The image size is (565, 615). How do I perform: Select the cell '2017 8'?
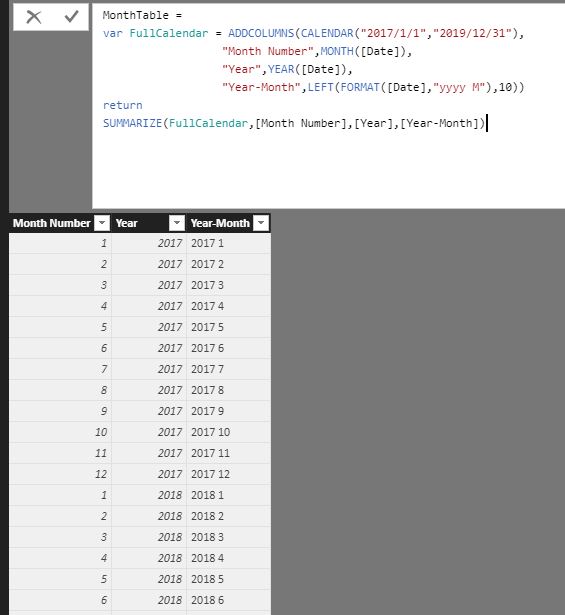228,390
